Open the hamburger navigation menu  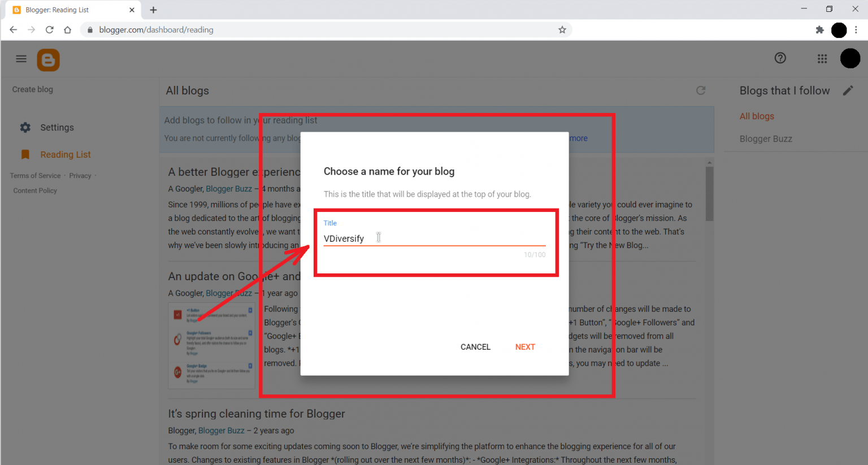coord(21,58)
